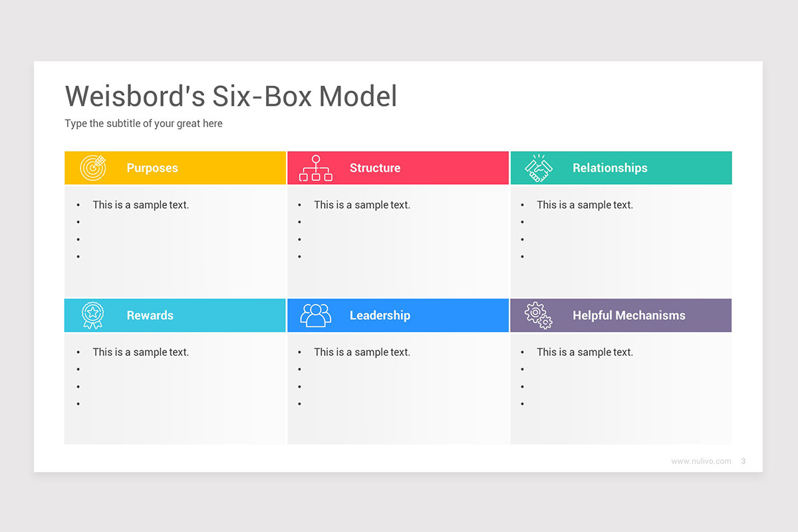Select the award ribbon icon beside Rewards
798x532 pixels.
(92, 315)
